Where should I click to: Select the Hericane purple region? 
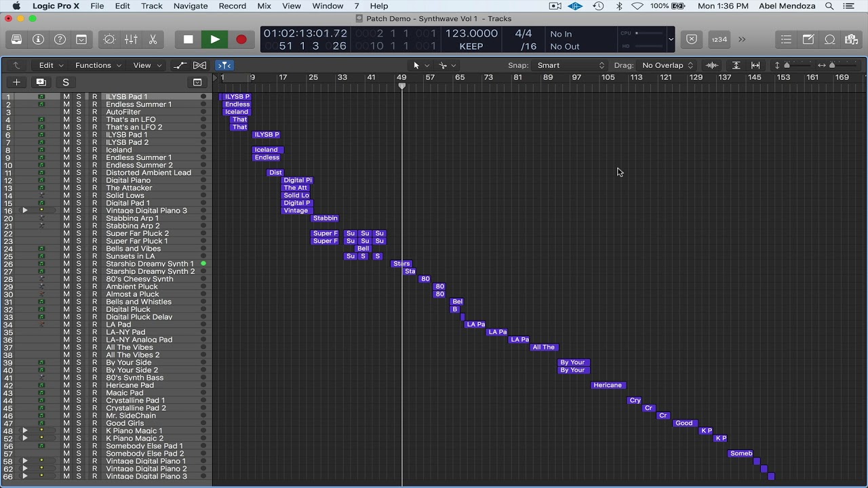pyautogui.click(x=608, y=385)
